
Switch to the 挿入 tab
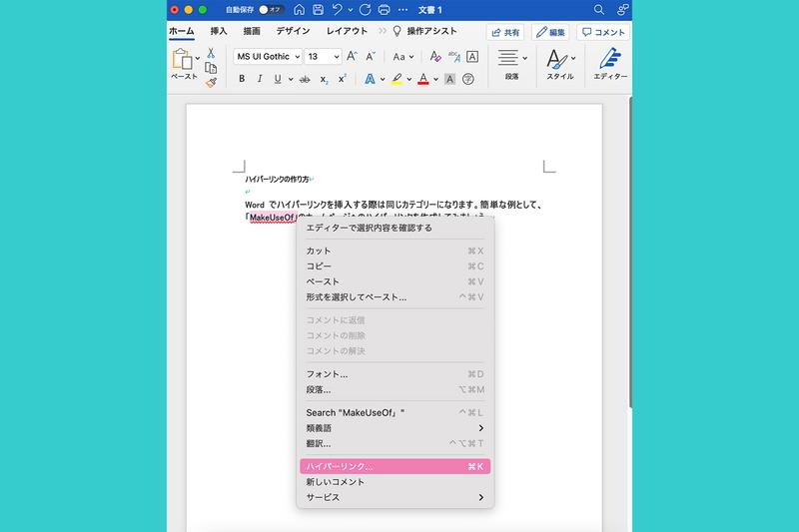(x=219, y=31)
